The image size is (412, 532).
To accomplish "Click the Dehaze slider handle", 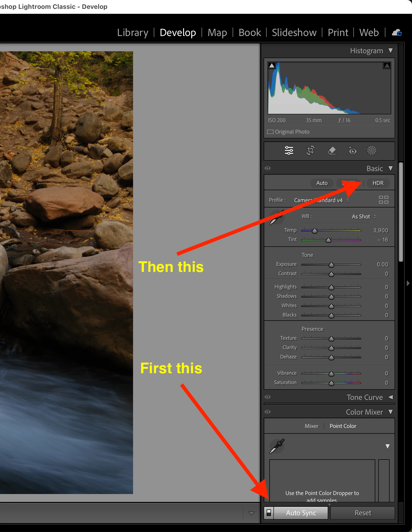I will (x=331, y=357).
